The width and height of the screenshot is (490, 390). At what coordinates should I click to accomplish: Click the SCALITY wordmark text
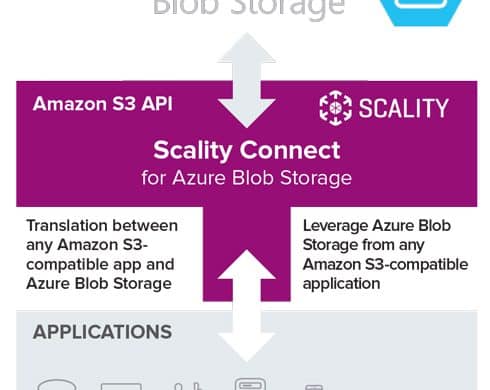pyautogui.click(x=403, y=108)
